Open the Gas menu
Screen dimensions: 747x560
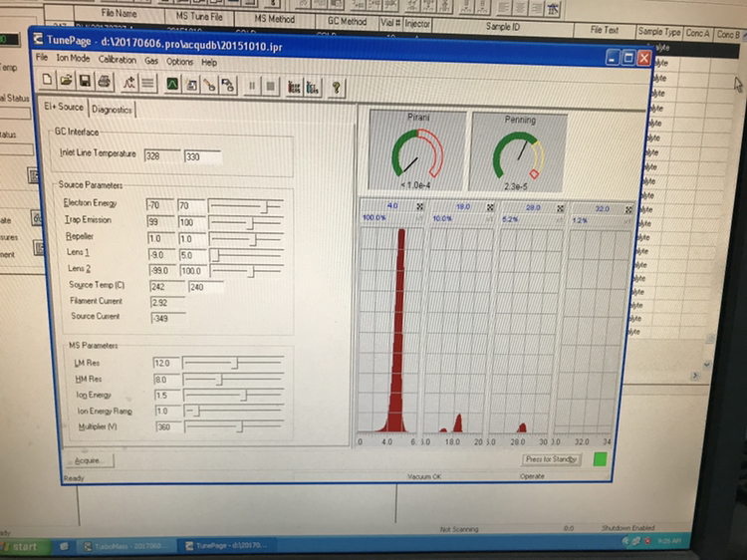[151, 61]
